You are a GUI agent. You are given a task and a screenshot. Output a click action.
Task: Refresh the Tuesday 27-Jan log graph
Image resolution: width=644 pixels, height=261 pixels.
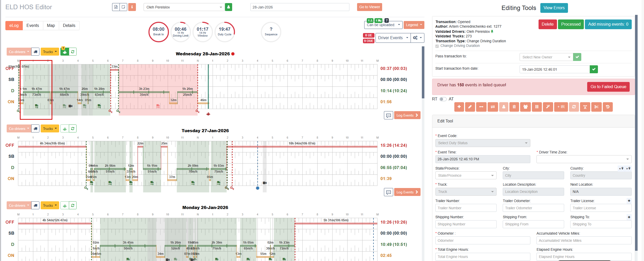point(73,129)
